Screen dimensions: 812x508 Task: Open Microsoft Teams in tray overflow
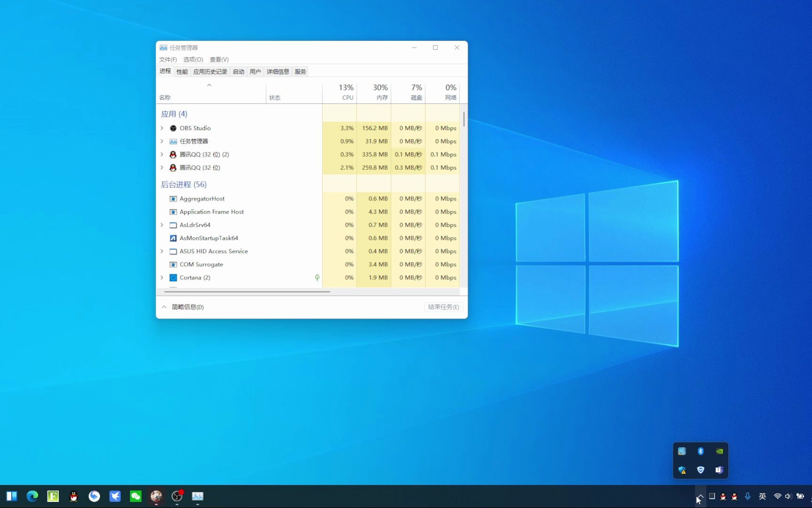pos(719,470)
